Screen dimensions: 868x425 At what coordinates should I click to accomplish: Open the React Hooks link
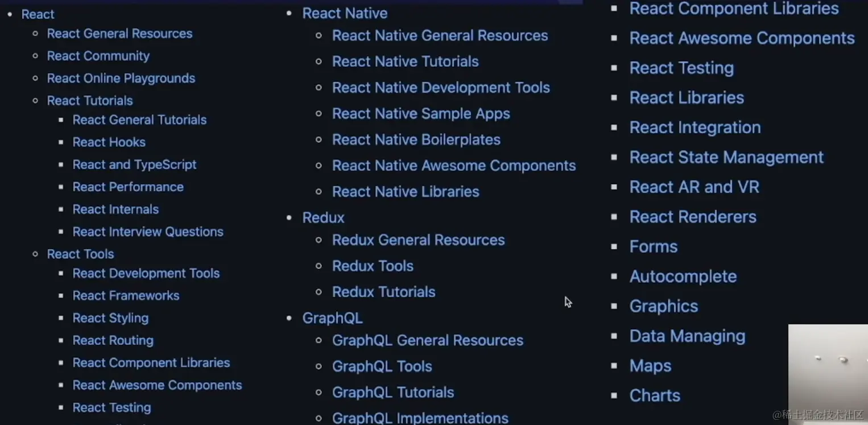109,142
